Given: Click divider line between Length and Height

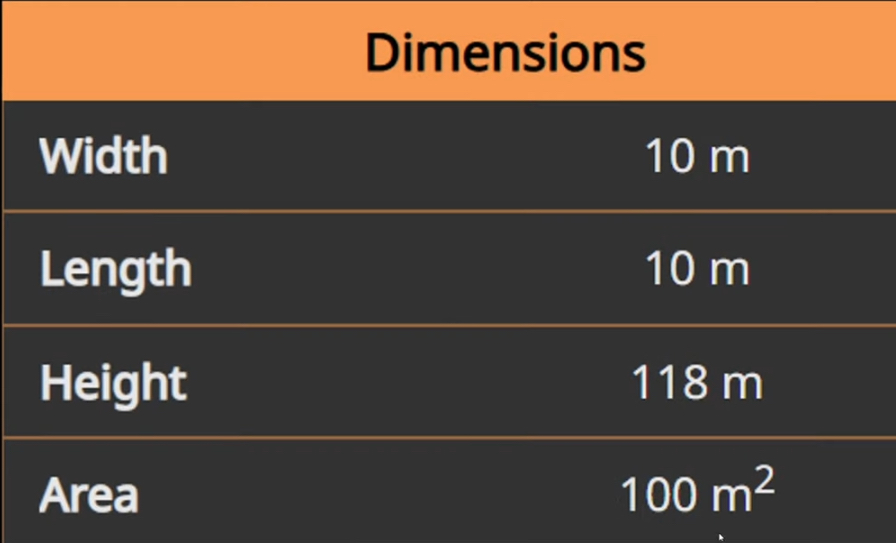Looking at the screenshot, I should point(448,324).
